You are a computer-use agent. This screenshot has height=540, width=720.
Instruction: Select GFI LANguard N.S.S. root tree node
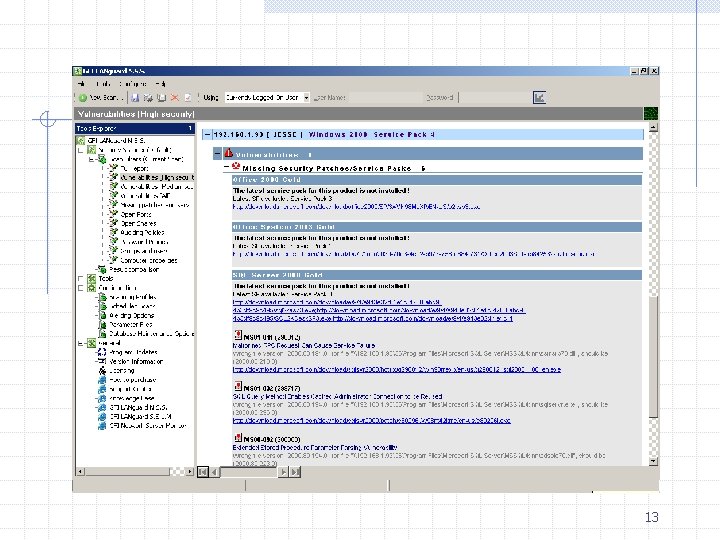coord(116,141)
